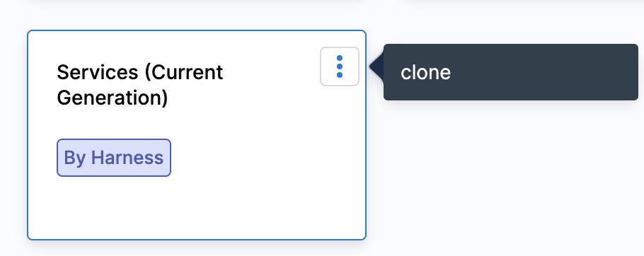This screenshot has height=256, width=644.
Task: Click the word Harness inside the blue tag
Action: [x=127, y=158]
